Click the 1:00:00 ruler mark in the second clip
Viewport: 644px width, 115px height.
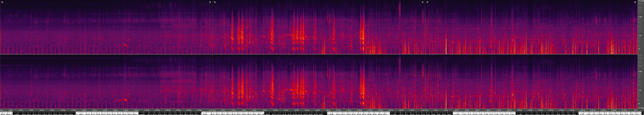275,110
